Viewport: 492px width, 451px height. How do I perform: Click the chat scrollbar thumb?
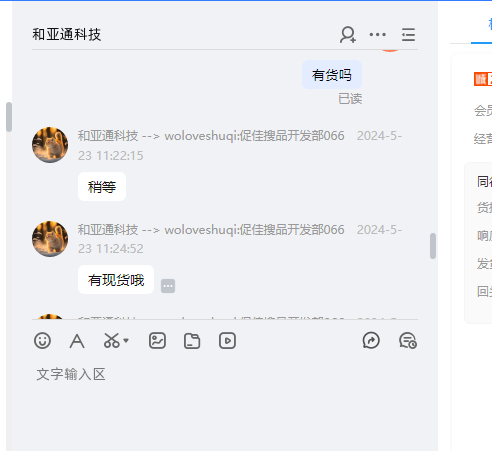[433, 246]
